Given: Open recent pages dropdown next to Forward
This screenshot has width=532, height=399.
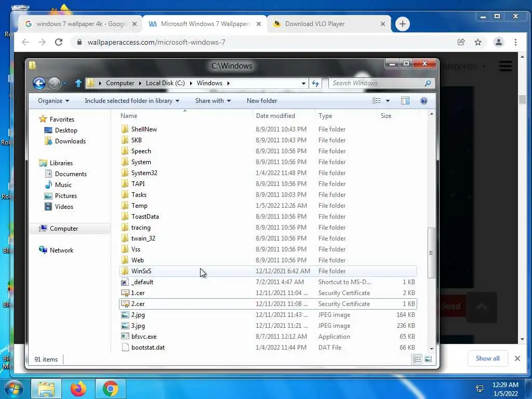Looking at the screenshot, I should click(x=64, y=83).
